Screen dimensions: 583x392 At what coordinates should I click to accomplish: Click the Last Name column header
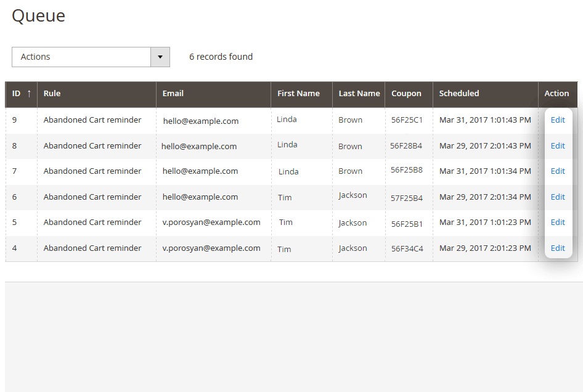click(x=359, y=93)
